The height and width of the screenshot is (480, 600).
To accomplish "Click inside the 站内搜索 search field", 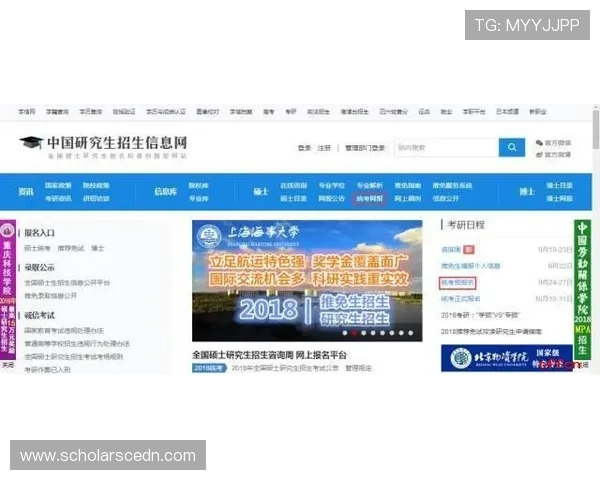I will coord(447,147).
